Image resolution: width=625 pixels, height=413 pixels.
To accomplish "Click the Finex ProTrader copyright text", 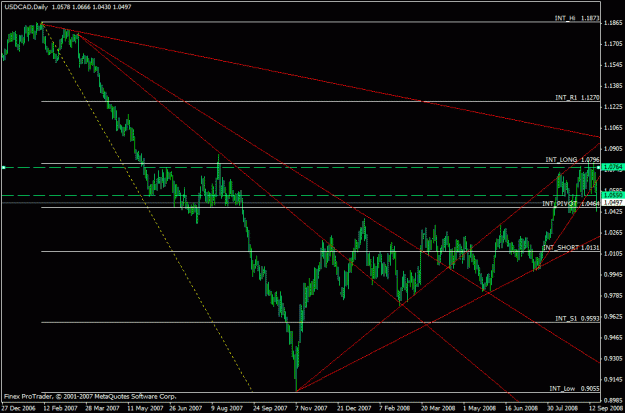I will 90,397.
